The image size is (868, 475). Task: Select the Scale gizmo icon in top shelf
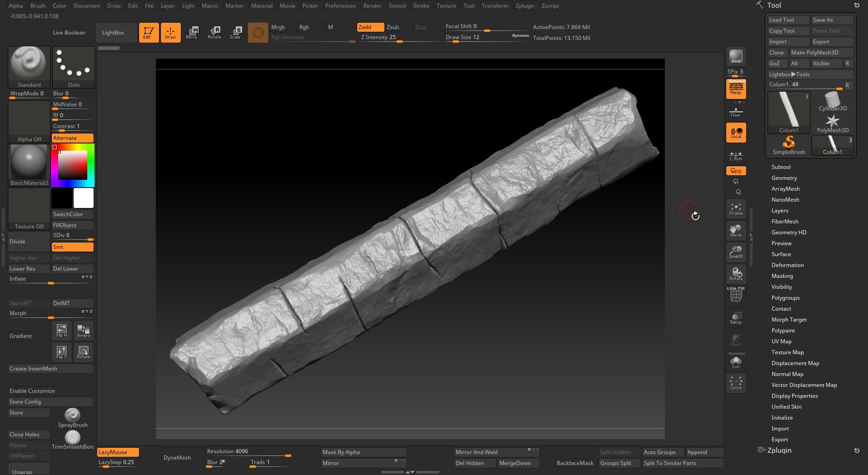pyautogui.click(x=235, y=33)
